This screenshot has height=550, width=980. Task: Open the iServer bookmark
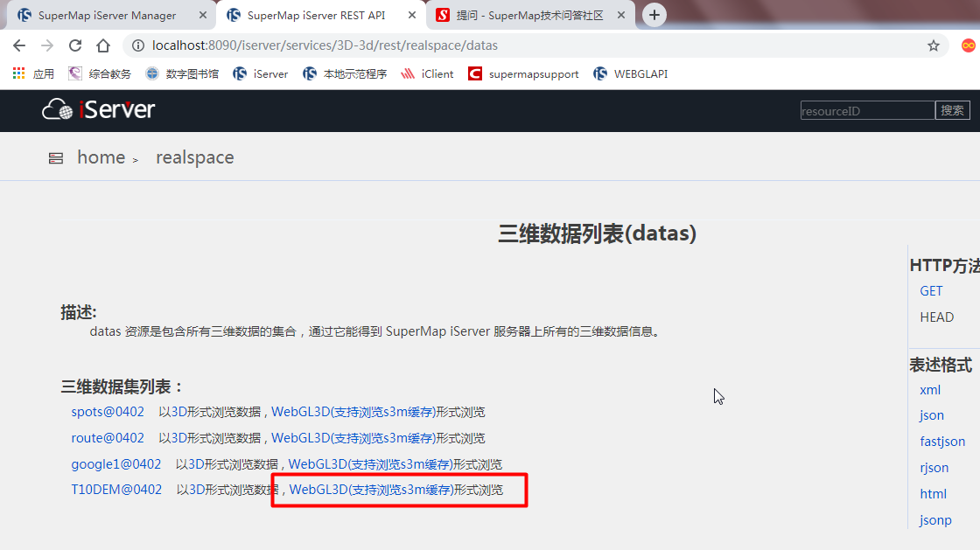[261, 73]
